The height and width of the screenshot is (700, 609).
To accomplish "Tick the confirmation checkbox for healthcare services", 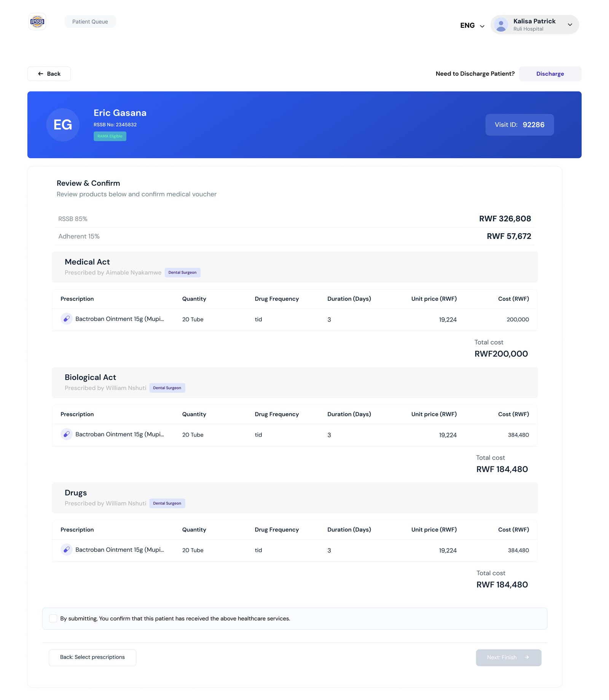I will tap(53, 619).
